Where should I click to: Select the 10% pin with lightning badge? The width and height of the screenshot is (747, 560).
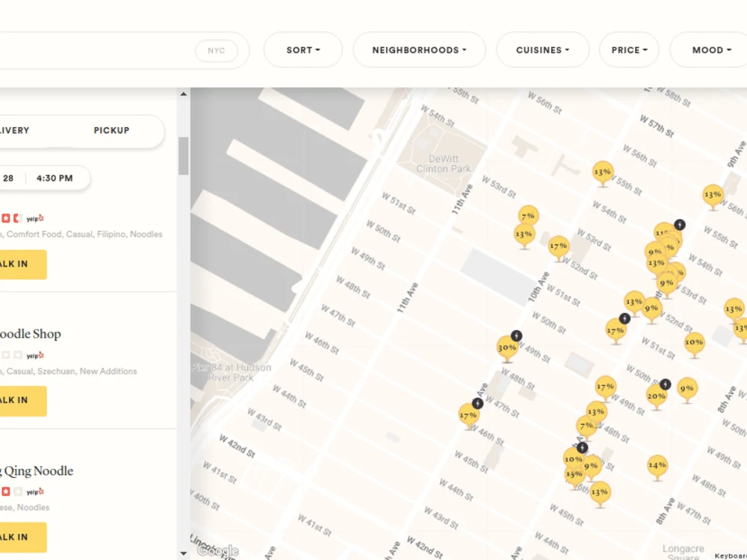pyautogui.click(x=573, y=458)
